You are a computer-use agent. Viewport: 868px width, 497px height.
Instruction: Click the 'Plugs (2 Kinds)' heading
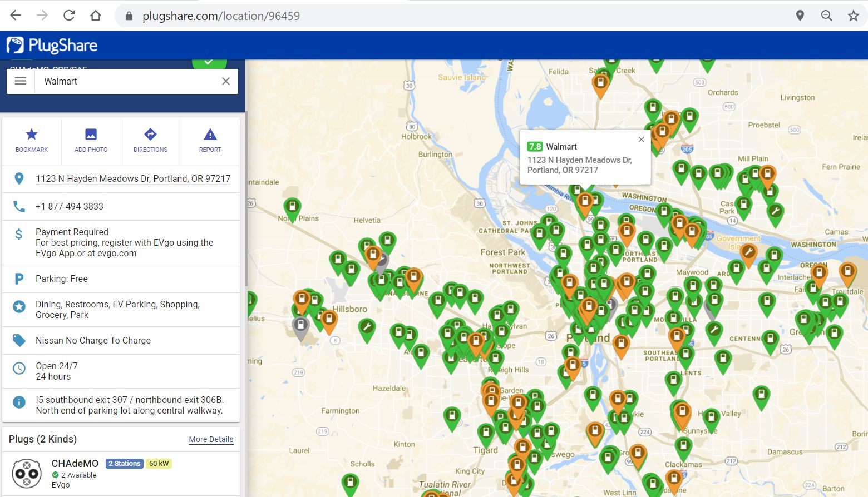click(x=43, y=439)
